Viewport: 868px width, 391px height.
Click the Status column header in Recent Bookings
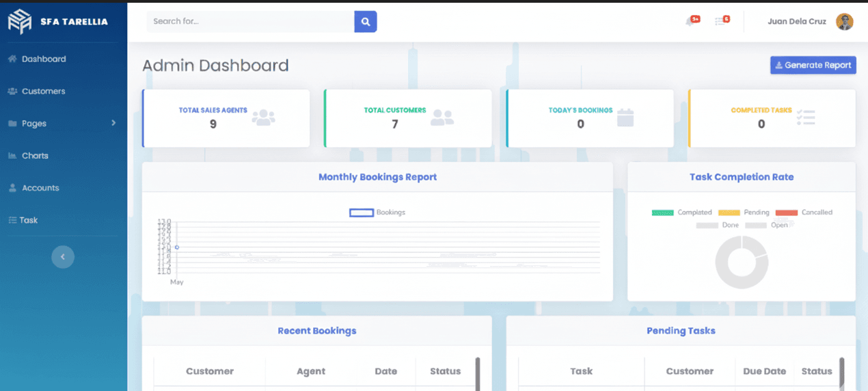(445, 371)
